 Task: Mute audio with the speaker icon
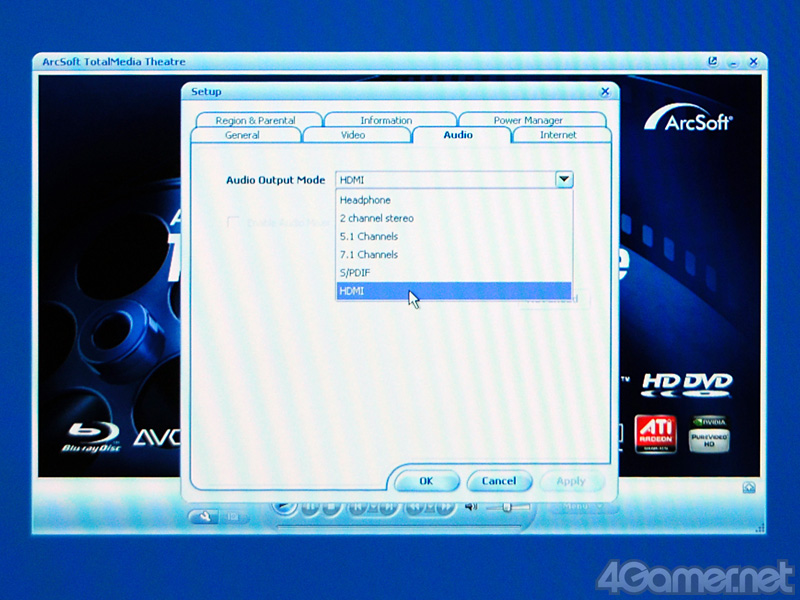pyautogui.click(x=470, y=508)
